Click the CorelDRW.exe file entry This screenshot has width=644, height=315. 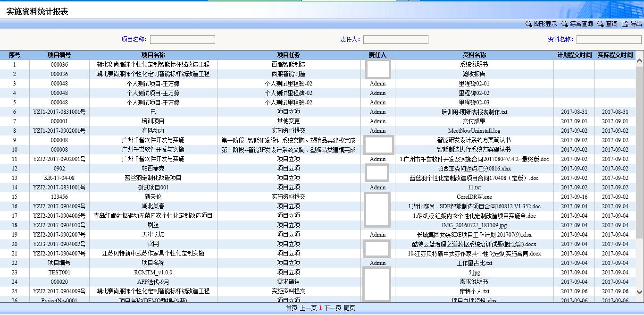[x=474, y=197]
